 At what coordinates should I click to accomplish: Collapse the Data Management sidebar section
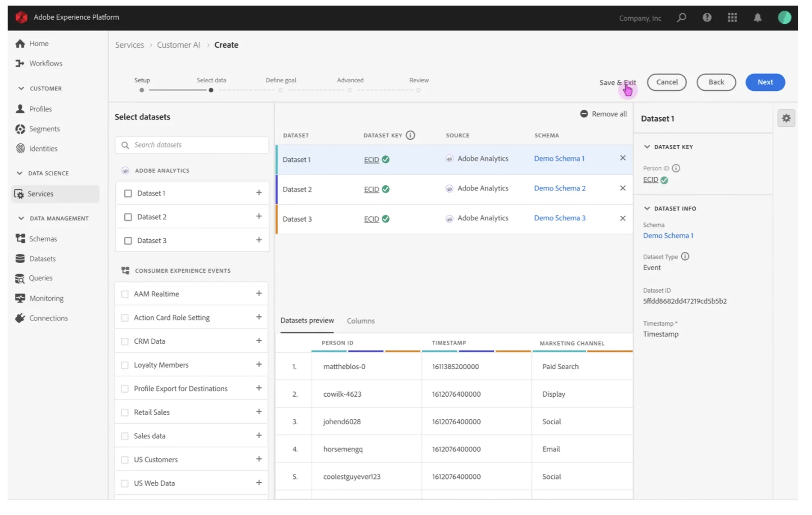(x=21, y=218)
